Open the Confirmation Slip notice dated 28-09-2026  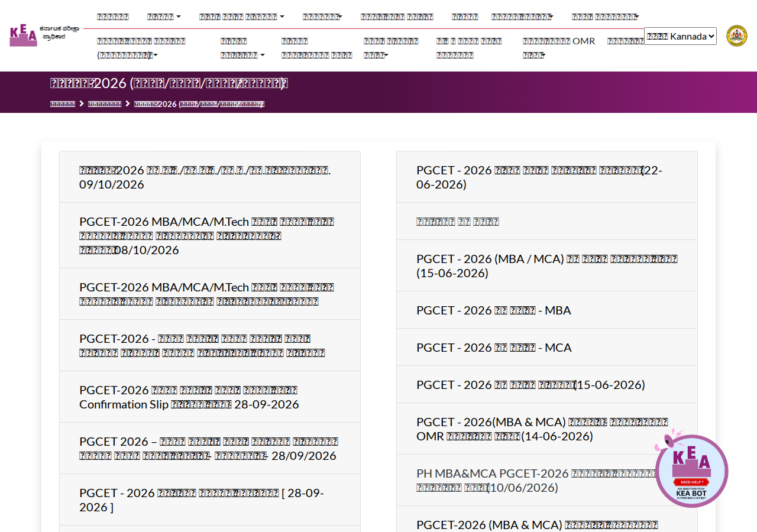click(210, 397)
